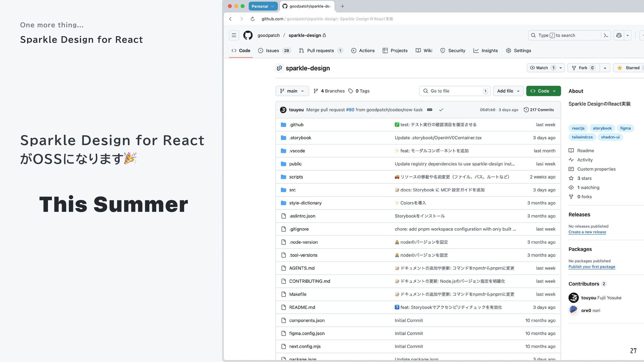This screenshot has width=644, height=362.
Task: Switch to the Code tab
Action: (x=241, y=51)
